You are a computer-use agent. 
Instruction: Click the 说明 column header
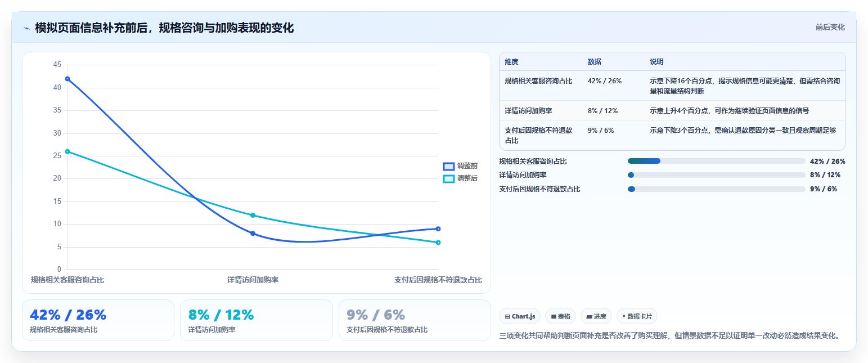pyautogui.click(x=656, y=62)
